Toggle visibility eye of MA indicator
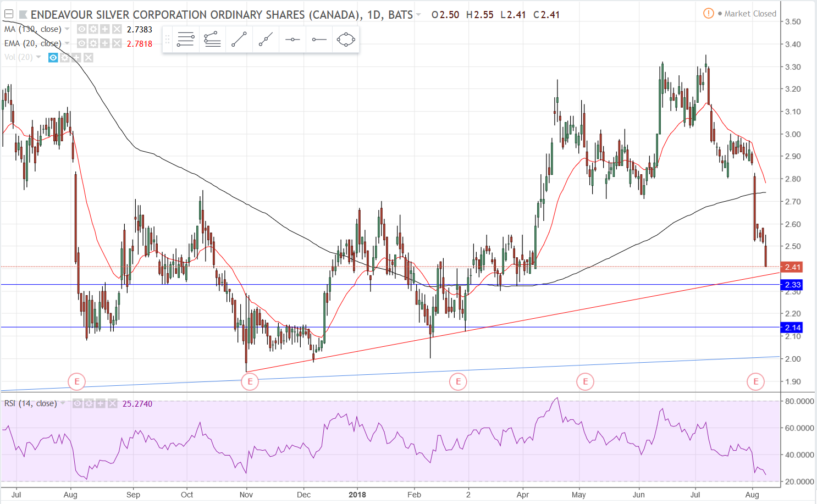817x504 pixels. coord(81,29)
